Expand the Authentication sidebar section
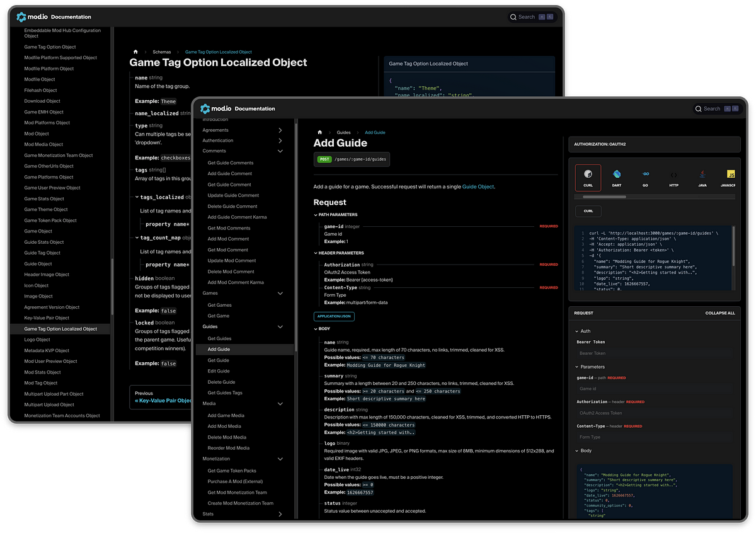756x533 pixels. (280, 140)
